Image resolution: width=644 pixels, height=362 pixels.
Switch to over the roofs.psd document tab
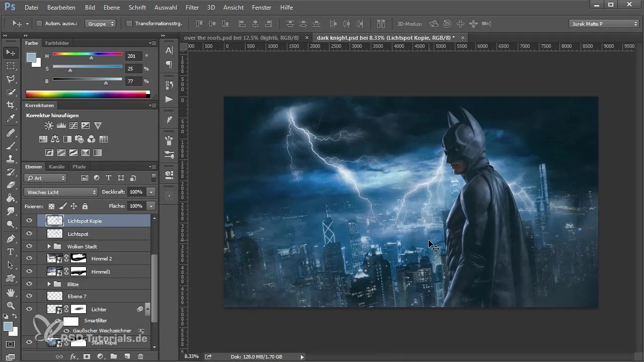[242, 38]
